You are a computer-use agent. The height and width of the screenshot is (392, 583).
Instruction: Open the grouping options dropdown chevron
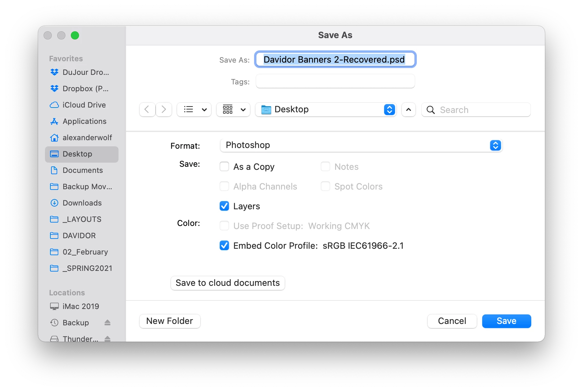[243, 110]
